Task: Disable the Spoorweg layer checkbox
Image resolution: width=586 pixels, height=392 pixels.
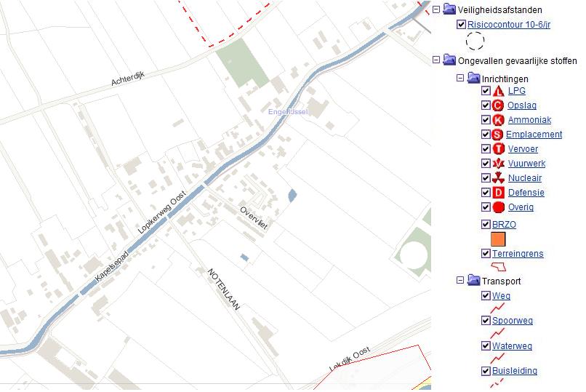Action: (486, 321)
